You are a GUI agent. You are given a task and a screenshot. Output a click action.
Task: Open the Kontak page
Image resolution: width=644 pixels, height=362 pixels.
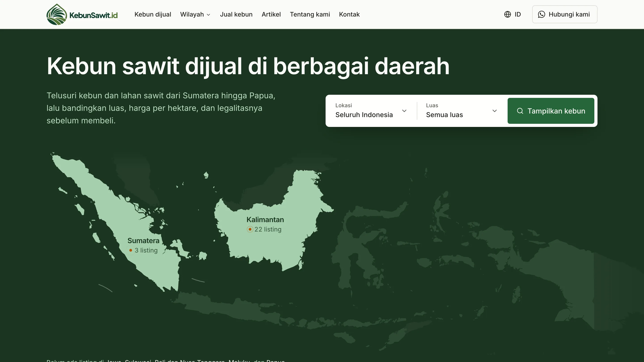click(349, 15)
